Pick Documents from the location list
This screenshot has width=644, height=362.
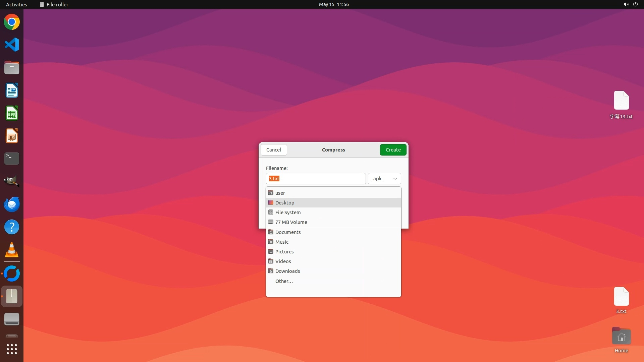tap(288, 232)
